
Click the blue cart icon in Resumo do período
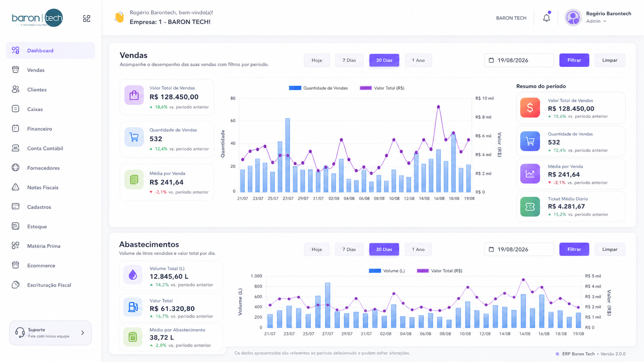click(x=530, y=141)
